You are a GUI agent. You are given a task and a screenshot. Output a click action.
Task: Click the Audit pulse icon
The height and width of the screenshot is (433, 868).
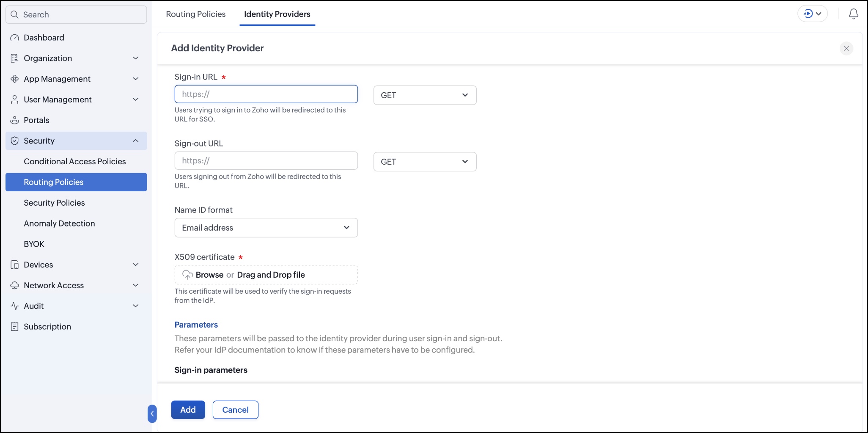14,306
